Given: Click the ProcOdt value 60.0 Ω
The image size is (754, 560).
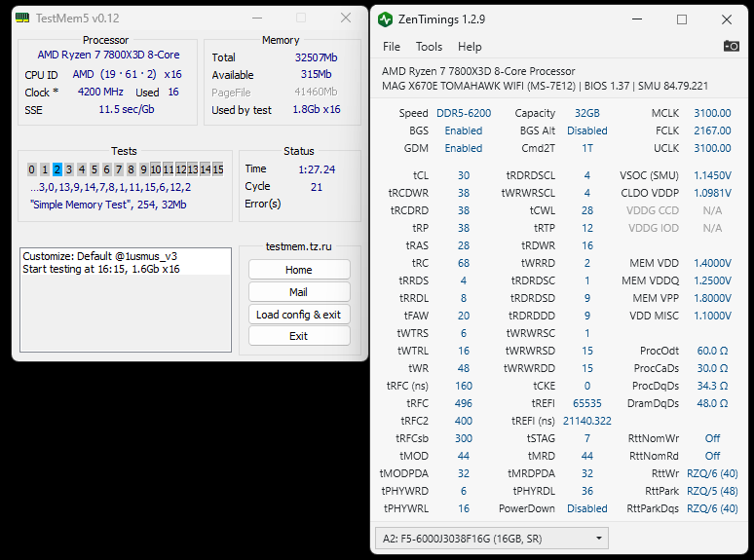Looking at the screenshot, I should (712, 351).
